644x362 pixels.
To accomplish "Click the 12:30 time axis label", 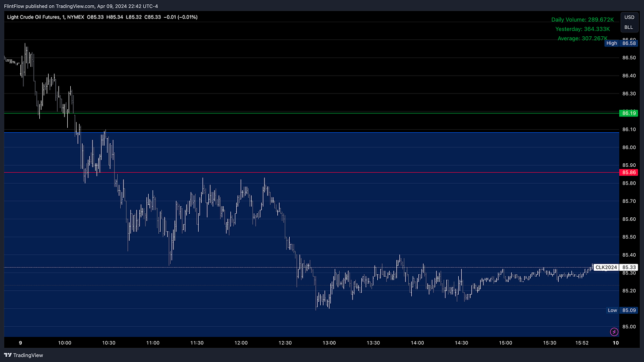I will [285, 343].
